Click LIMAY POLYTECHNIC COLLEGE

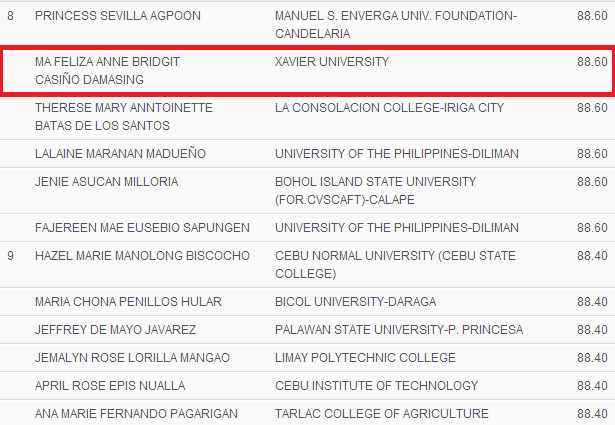click(365, 358)
